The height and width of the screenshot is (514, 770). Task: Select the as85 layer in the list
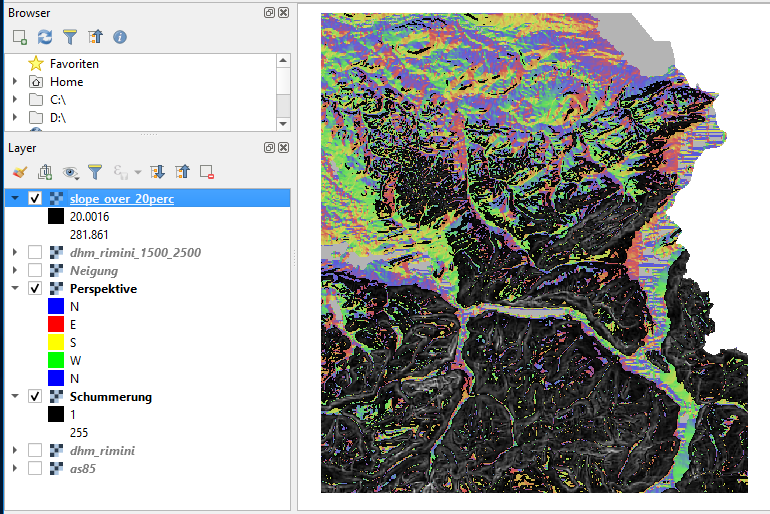click(83, 468)
